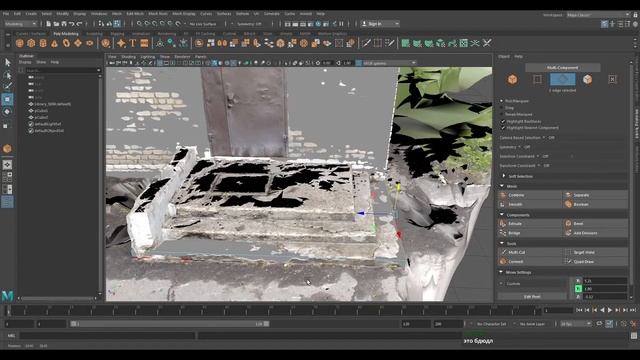Screen dimensions: 640x360
Task: Toggle Highlight Nearest Component checkbox
Action: point(503,128)
